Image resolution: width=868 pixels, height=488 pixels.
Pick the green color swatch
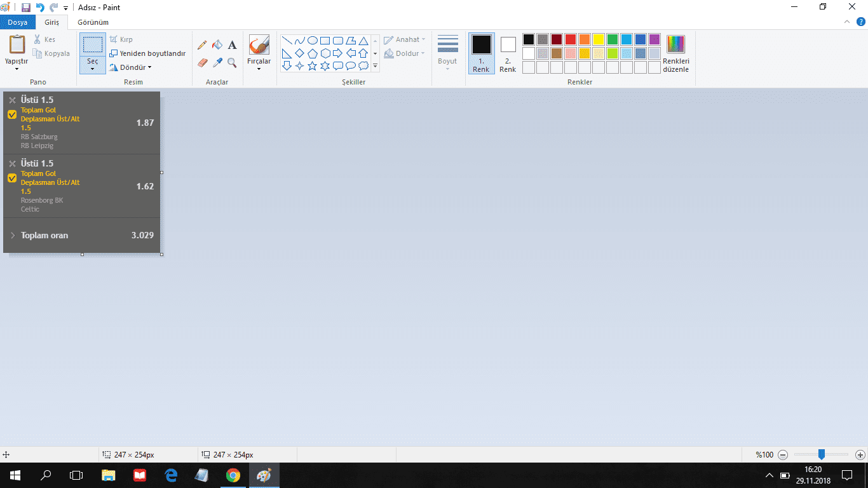coord(613,39)
